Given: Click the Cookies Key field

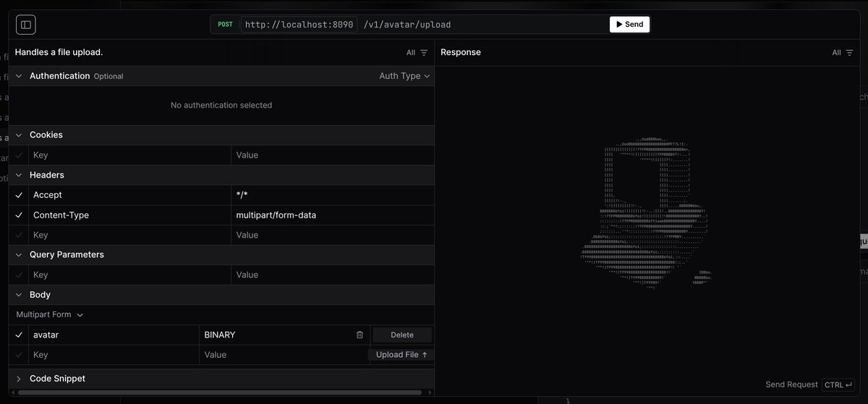Looking at the screenshot, I should point(130,155).
